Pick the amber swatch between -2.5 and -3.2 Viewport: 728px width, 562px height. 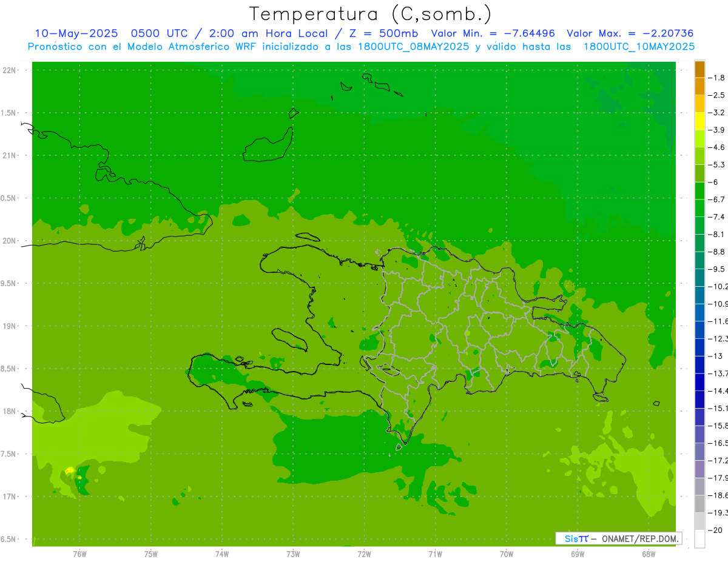pyautogui.click(x=699, y=104)
